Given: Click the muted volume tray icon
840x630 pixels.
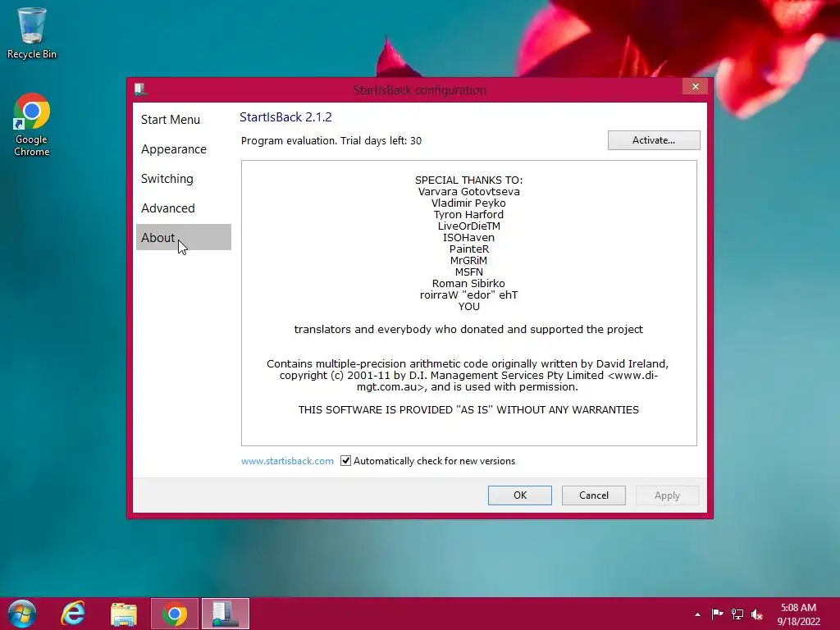Looking at the screenshot, I should point(757,614).
